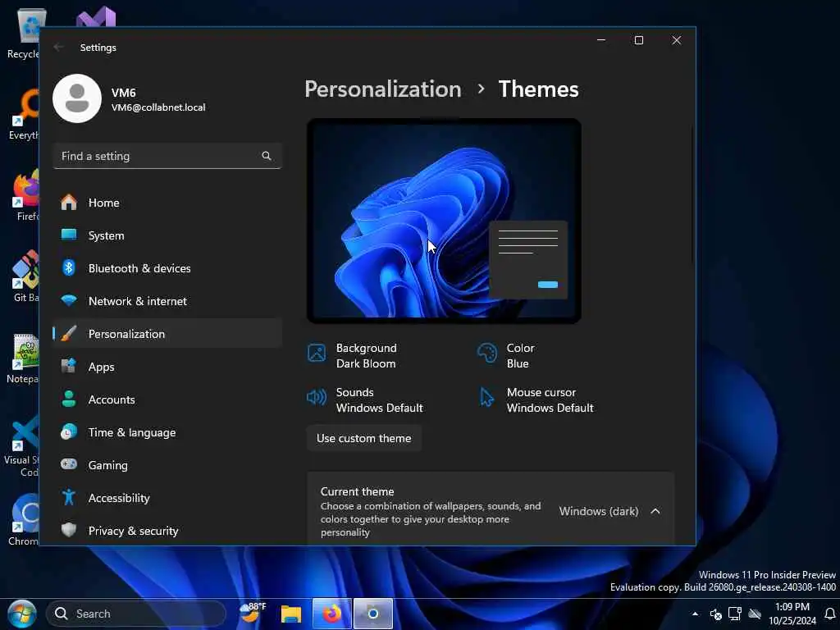840x630 pixels.
Task: Show hidden tray icons arrow
Action: pos(695,614)
